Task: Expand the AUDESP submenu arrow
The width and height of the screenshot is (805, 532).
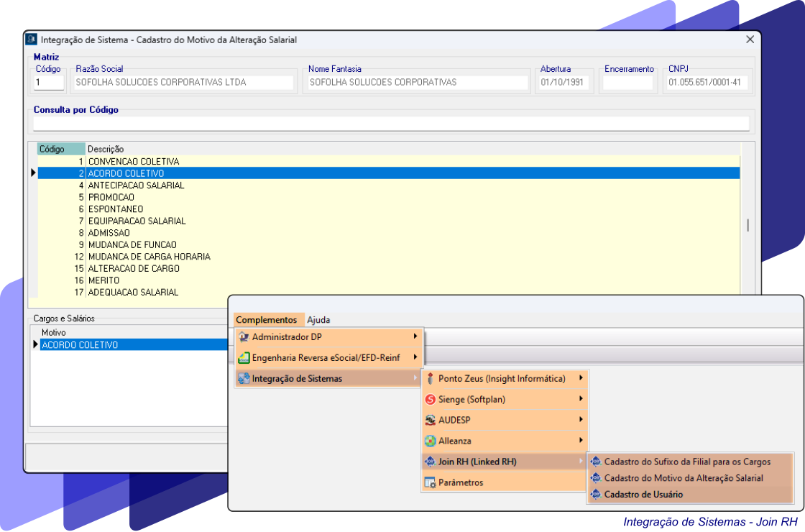Action: coord(580,420)
